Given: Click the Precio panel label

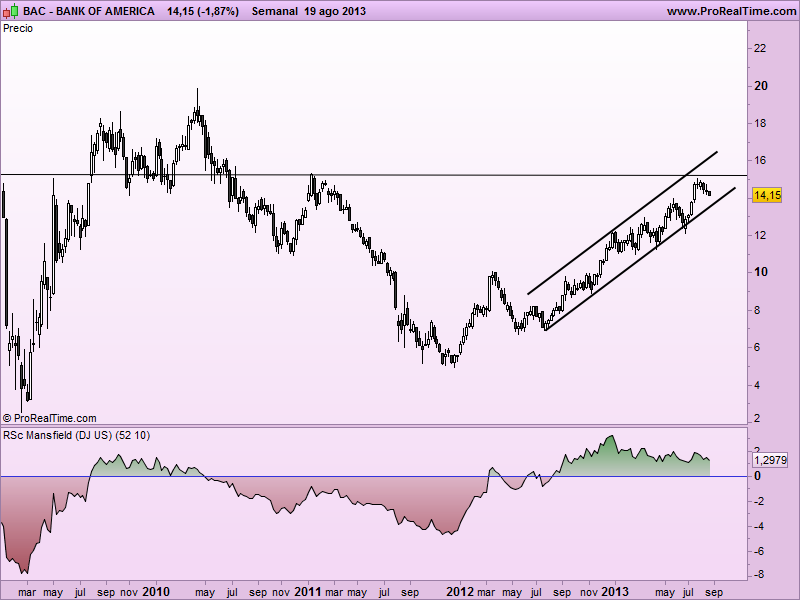Looking at the screenshot, I should point(18,29).
